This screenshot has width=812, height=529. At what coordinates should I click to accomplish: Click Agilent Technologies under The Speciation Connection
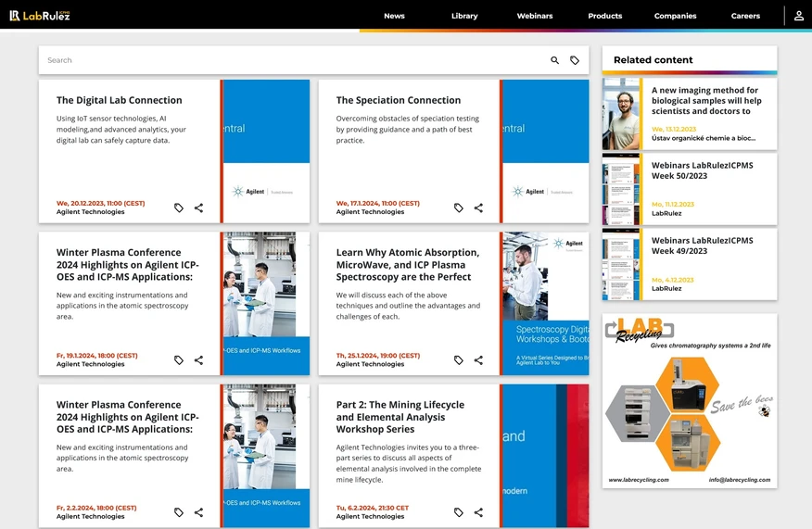pyautogui.click(x=370, y=212)
